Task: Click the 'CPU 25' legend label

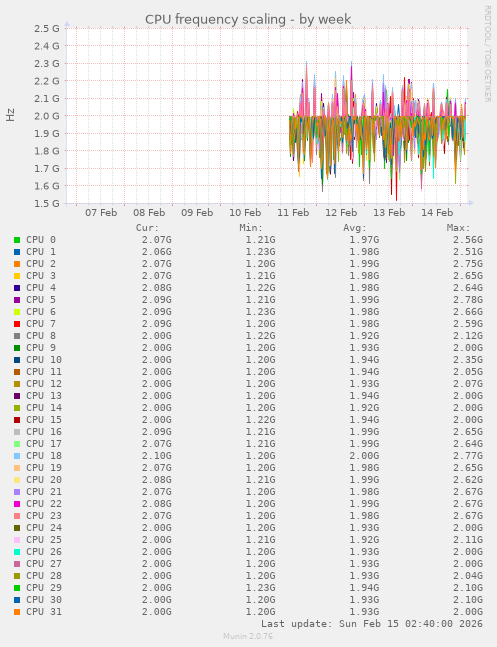Action: [44, 540]
